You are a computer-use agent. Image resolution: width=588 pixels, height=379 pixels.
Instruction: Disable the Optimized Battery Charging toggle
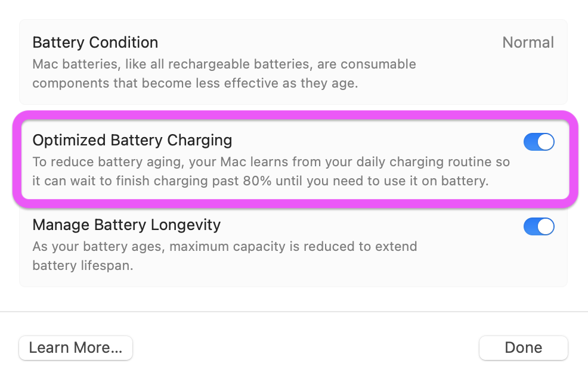point(539,142)
